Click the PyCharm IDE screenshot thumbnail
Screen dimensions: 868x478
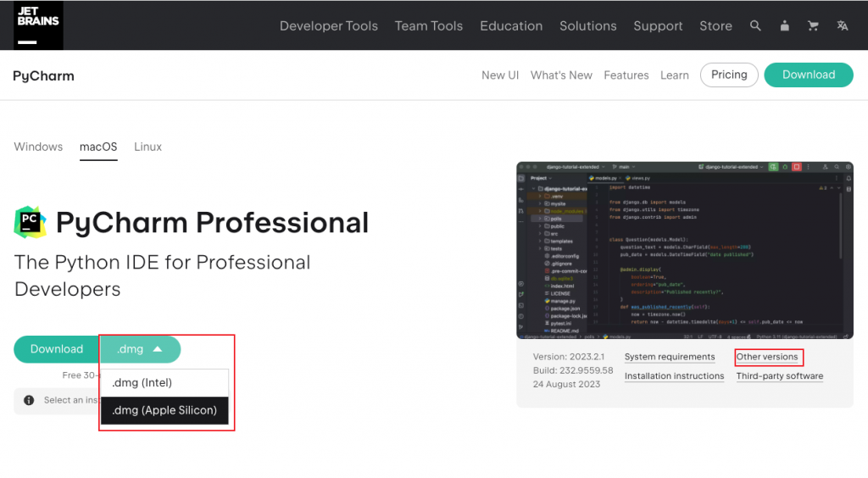(x=685, y=250)
